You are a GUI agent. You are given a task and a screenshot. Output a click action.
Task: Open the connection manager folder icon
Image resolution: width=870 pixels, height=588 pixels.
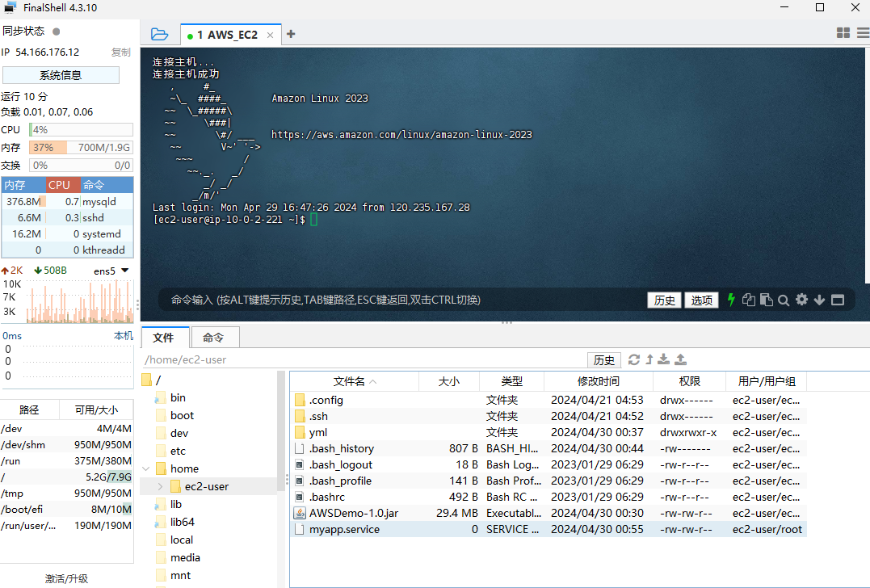(159, 35)
